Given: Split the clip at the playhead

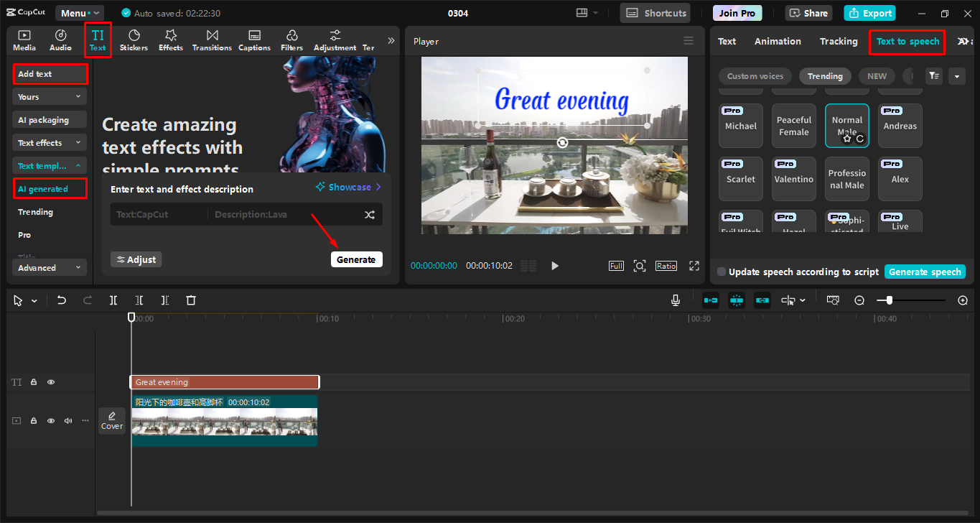Looking at the screenshot, I should [113, 300].
